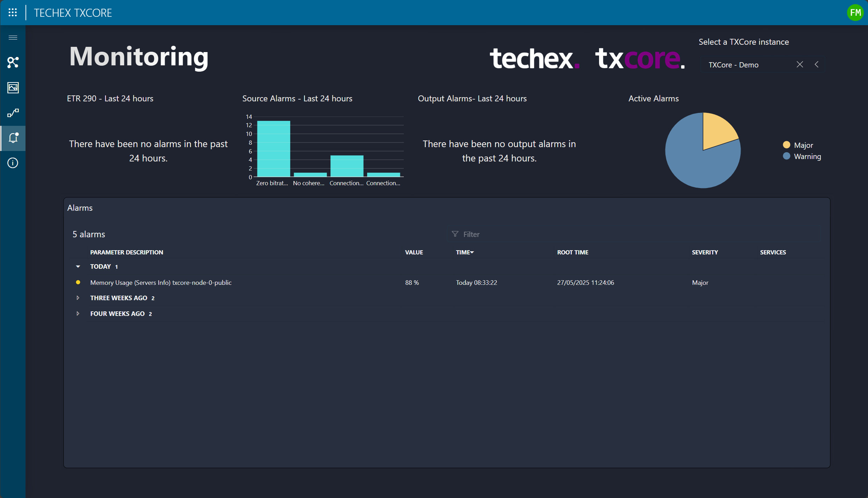Image resolution: width=868 pixels, height=498 pixels.
Task: Click the filter funnel icon
Action: (455, 234)
